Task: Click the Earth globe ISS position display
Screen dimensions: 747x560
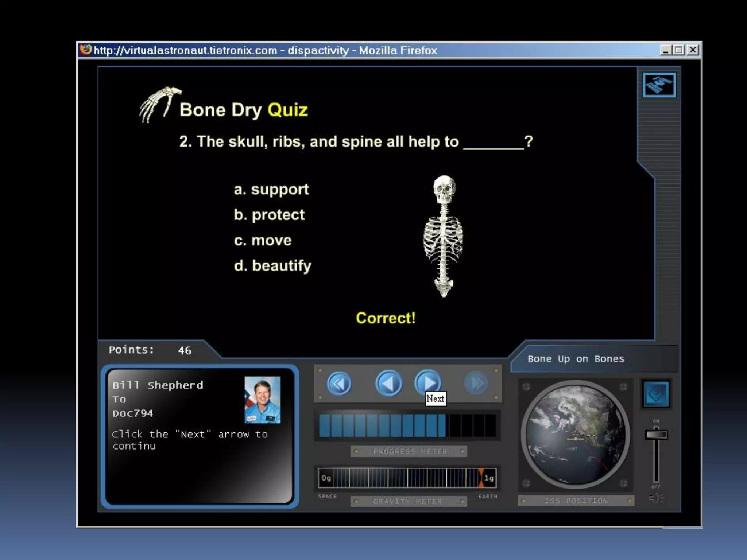Action: pos(576,434)
